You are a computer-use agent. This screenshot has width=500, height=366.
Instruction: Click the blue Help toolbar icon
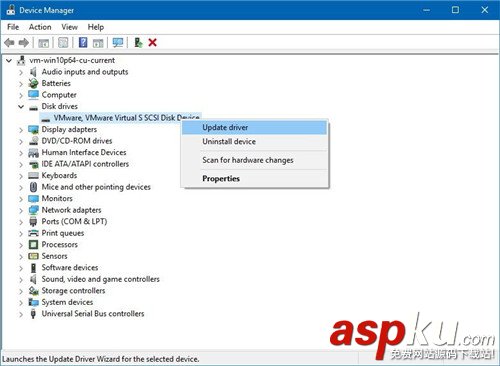[83, 42]
